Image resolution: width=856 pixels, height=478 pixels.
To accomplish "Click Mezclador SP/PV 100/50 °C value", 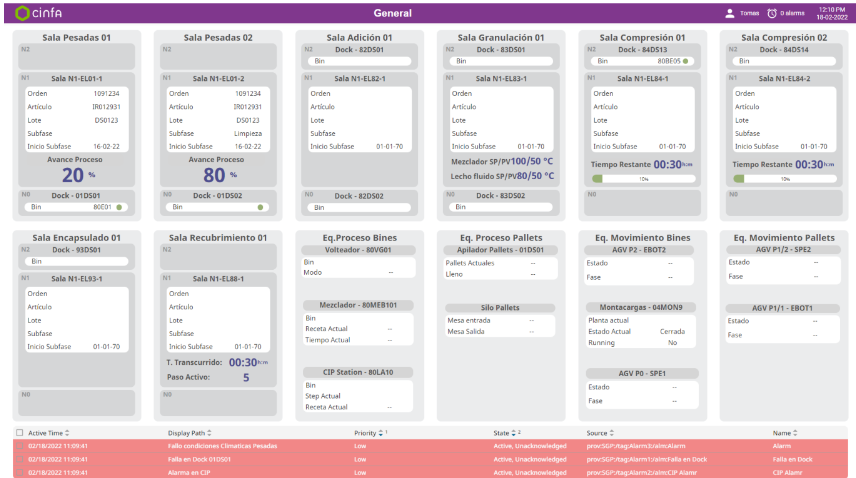I will pos(532,162).
